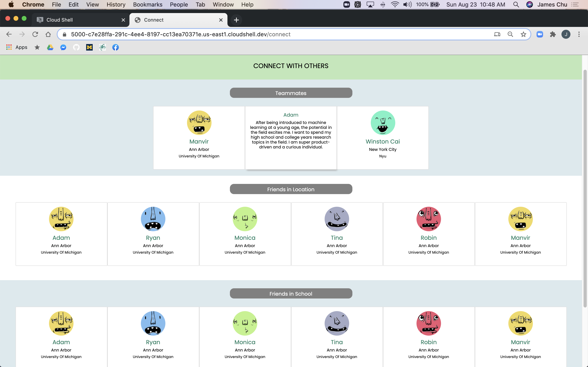Open the Extensions puzzle piece menu
Image resolution: width=588 pixels, height=367 pixels.
pos(553,34)
